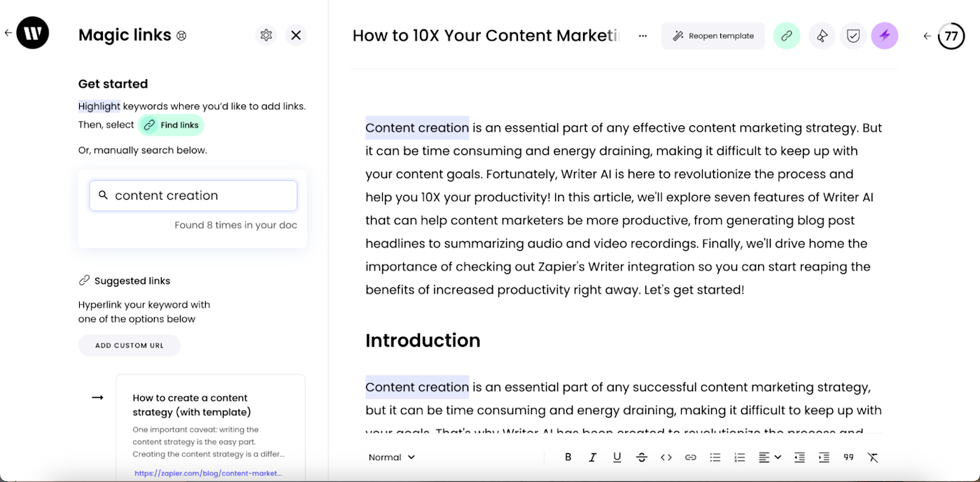The image size is (980, 482).
Task: Decrease indent in the toolbar
Action: [799, 457]
